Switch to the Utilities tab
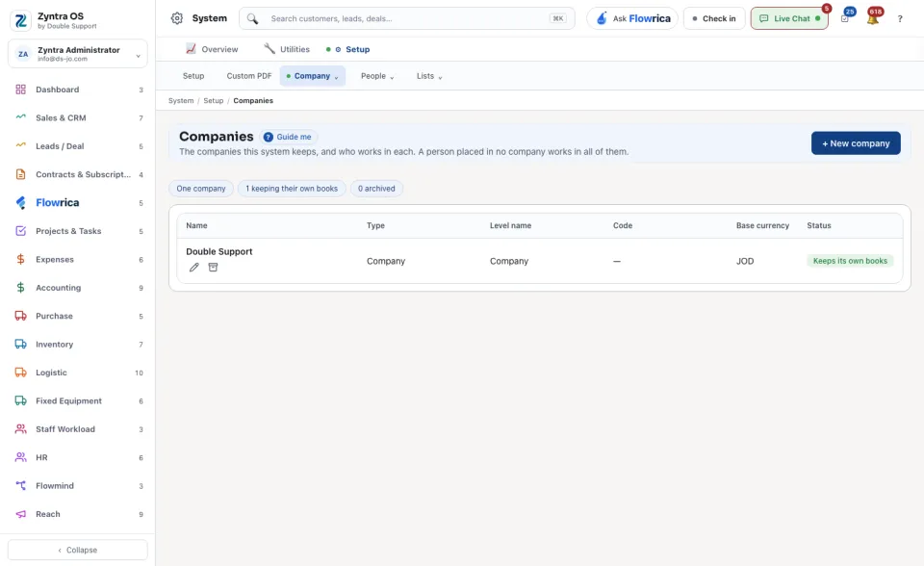Image resolution: width=924 pixels, height=566 pixels. coord(287,49)
